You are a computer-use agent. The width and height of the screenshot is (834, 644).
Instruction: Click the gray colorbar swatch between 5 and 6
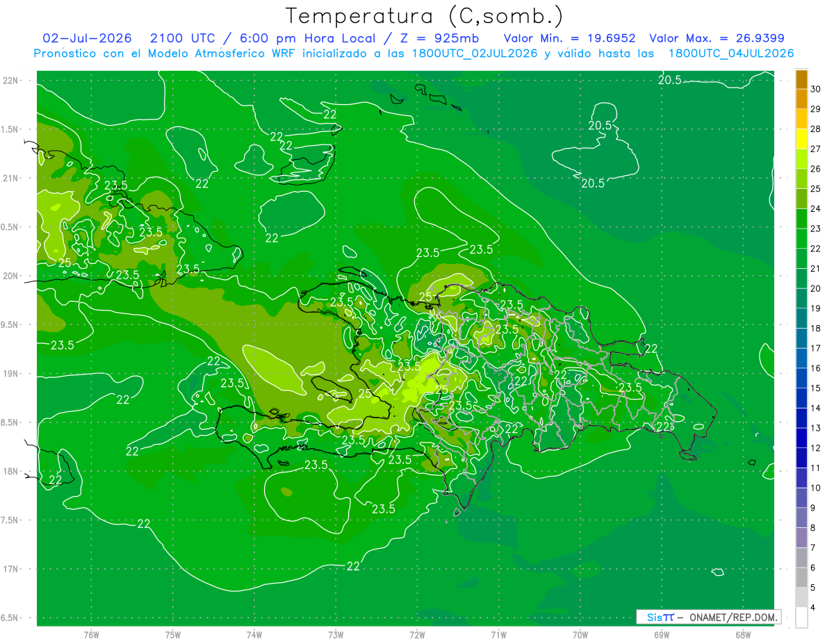[x=801, y=578]
